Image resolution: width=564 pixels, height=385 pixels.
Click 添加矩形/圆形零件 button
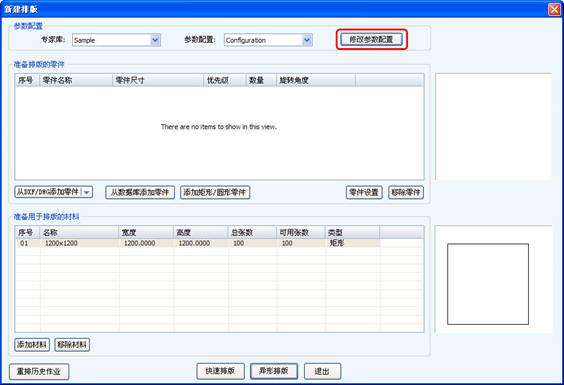click(x=215, y=192)
